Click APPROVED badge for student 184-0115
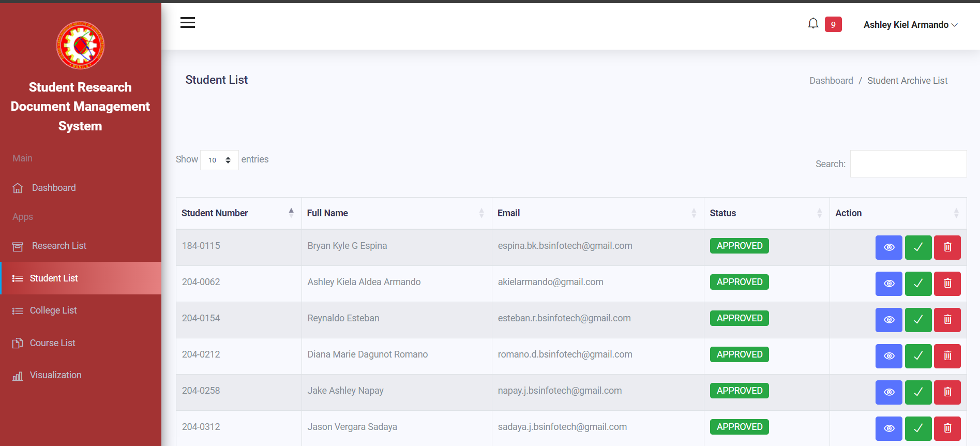The height and width of the screenshot is (446, 980). 739,246
